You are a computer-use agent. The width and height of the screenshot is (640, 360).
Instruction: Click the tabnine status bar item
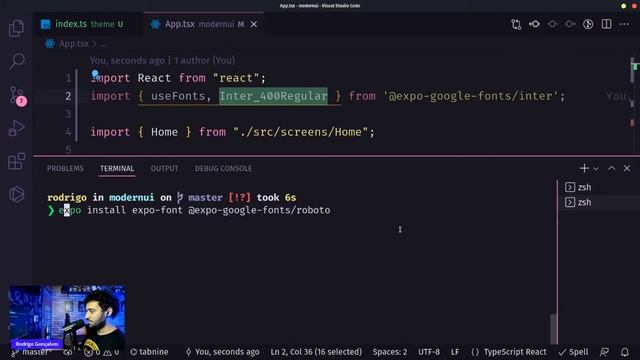tap(149, 352)
